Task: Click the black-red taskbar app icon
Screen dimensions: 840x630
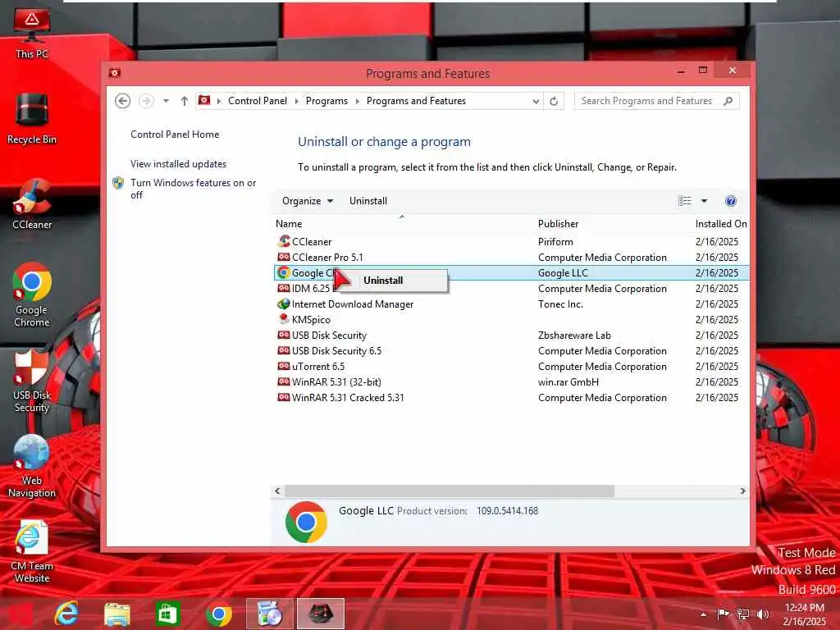Action: (x=321, y=614)
